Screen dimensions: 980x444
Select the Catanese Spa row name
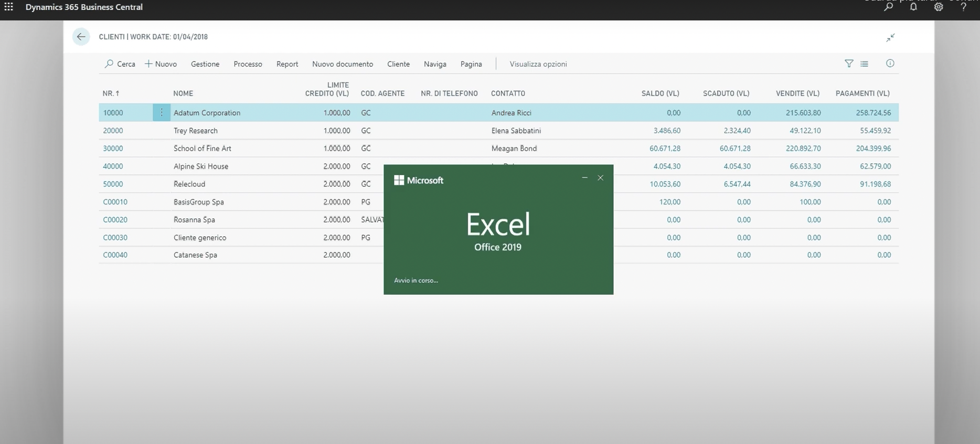[x=195, y=255]
